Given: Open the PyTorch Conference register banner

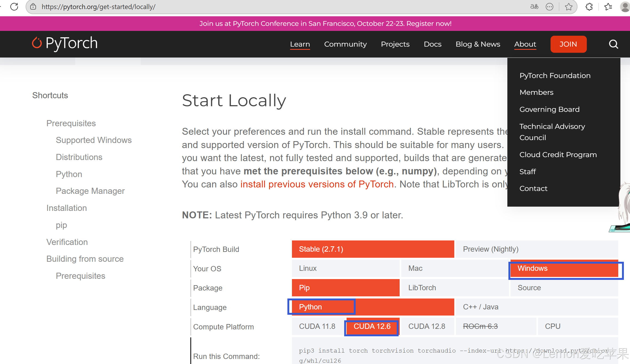Looking at the screenshot, I should 326,24.
